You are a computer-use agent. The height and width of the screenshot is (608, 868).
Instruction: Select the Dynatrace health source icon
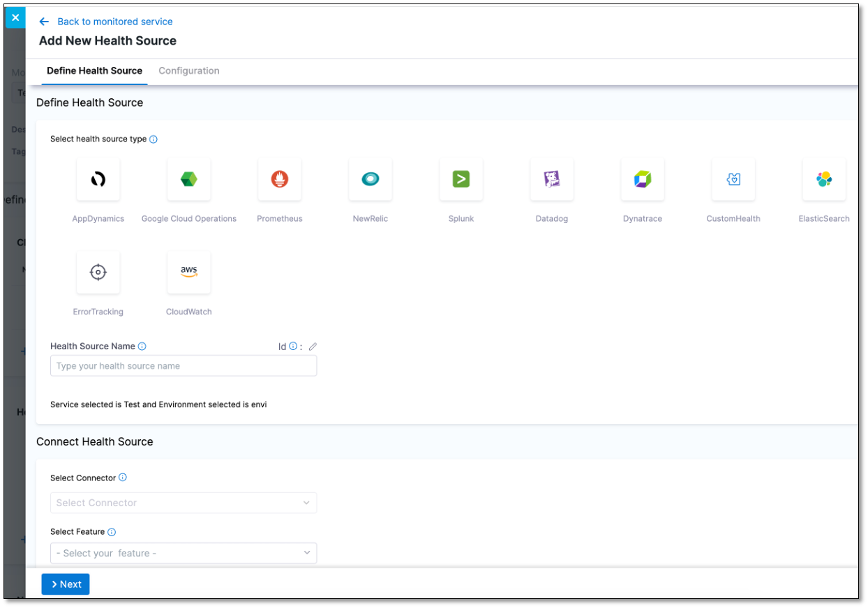[642, 179]
